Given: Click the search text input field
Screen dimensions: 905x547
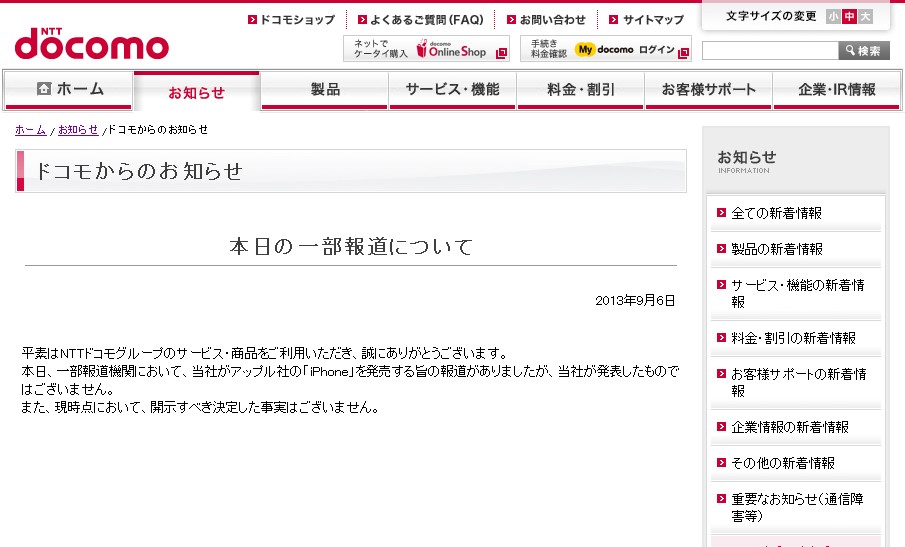Looking at the screenshot, I should [x=770, y=51].
